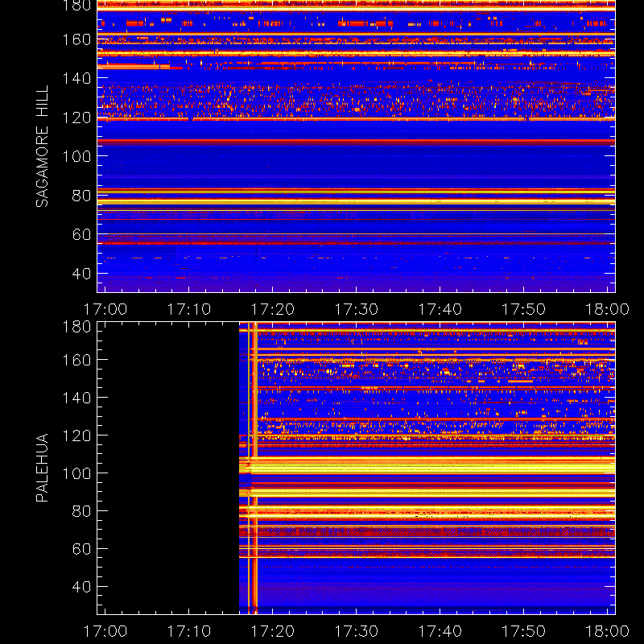Click the 120 frequency label on Palehua axis
644x644 pixels.
76,436
